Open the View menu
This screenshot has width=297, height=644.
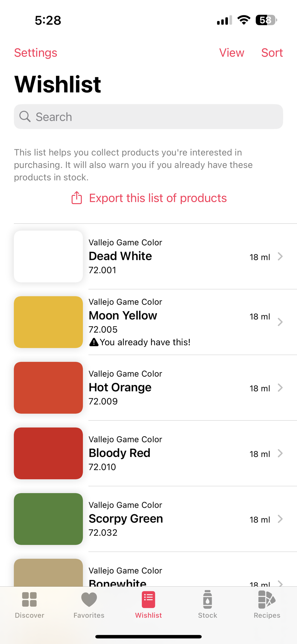click(232, 52)
